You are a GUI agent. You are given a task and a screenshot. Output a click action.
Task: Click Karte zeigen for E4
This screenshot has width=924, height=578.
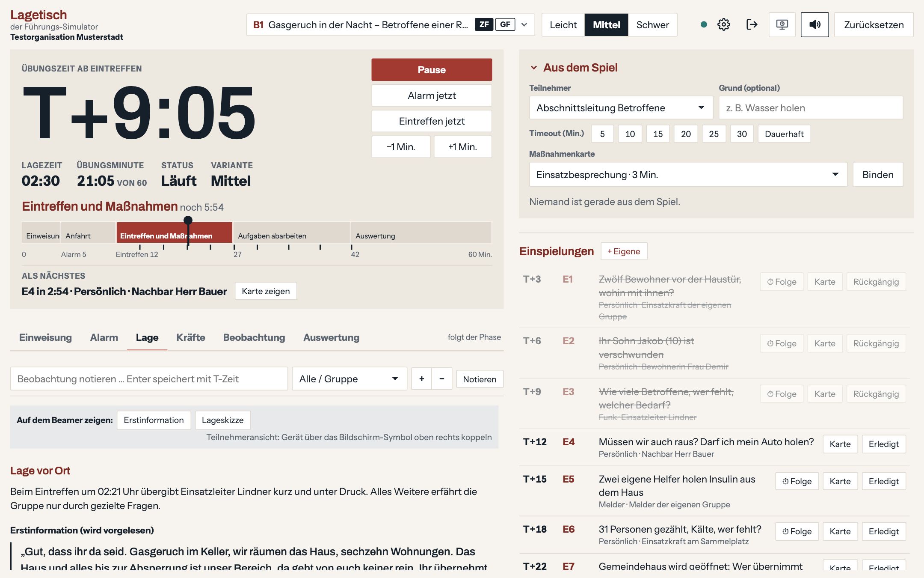266,291
